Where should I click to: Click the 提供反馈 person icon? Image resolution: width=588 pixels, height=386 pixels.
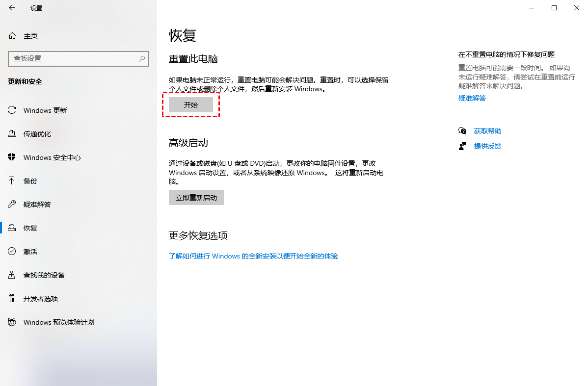[462, 146]
